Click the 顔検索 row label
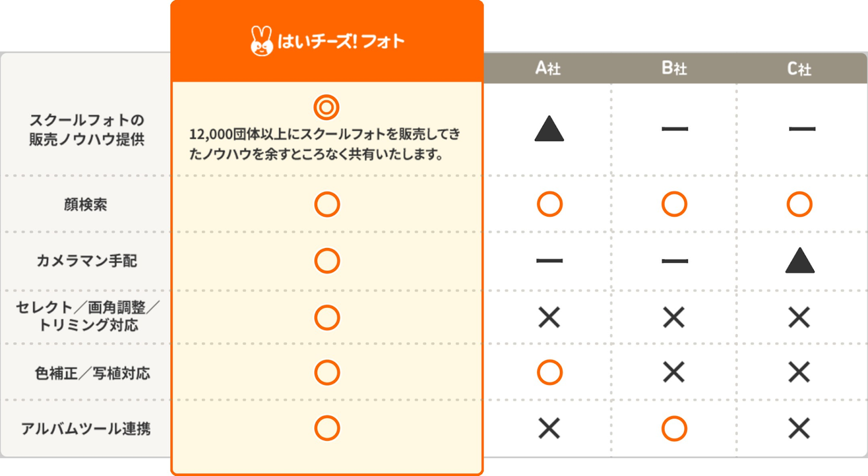This screenshot has height=476, width=868. [x=86, y=205]
